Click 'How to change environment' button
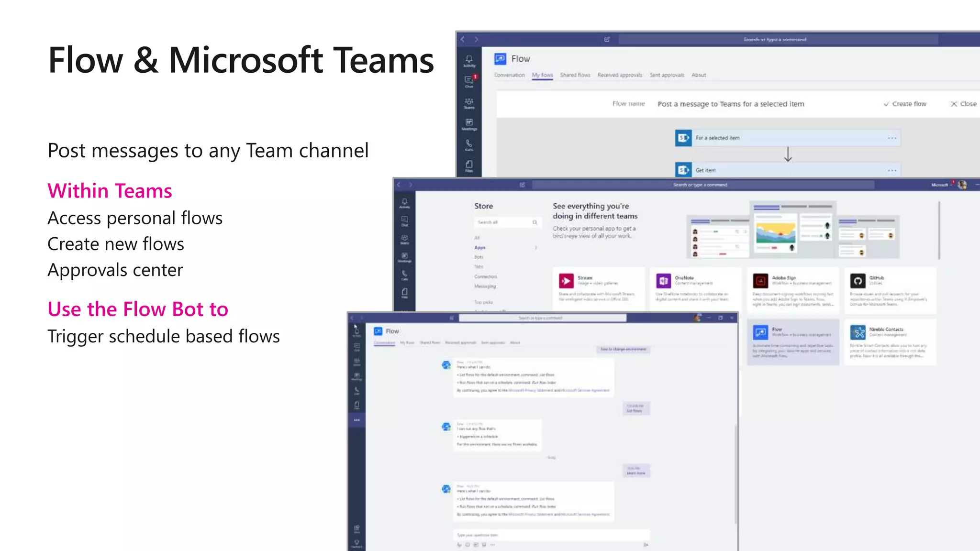The image size is (980, 551). (x=623, y=349)
